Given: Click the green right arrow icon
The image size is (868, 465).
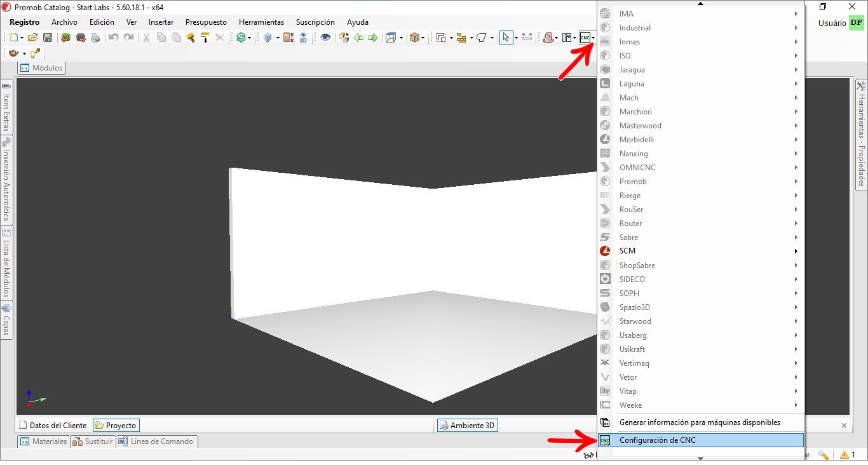Looking at the screenshot, I should point(373,37).
